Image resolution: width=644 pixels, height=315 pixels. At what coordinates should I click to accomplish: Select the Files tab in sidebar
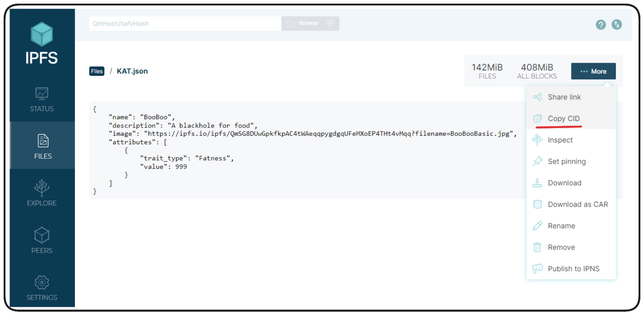42,147
